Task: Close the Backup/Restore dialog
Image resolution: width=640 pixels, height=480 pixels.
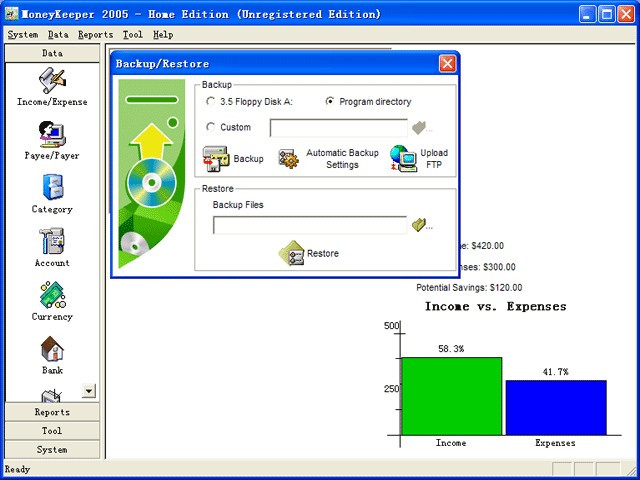Action: [x=447, y=64]
